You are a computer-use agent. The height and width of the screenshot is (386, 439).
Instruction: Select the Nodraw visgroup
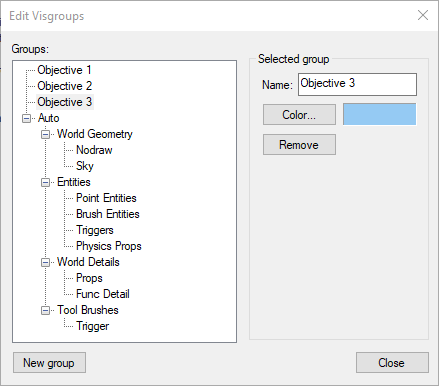(94, 150)
